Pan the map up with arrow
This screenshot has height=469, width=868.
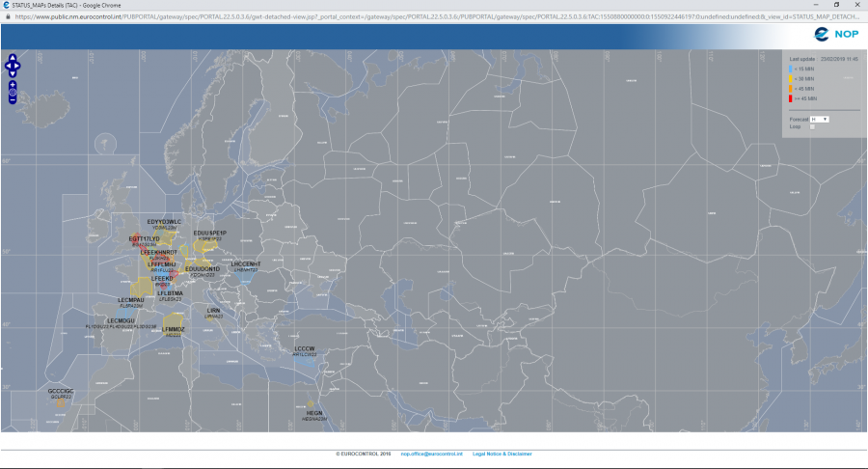(12, 58)
